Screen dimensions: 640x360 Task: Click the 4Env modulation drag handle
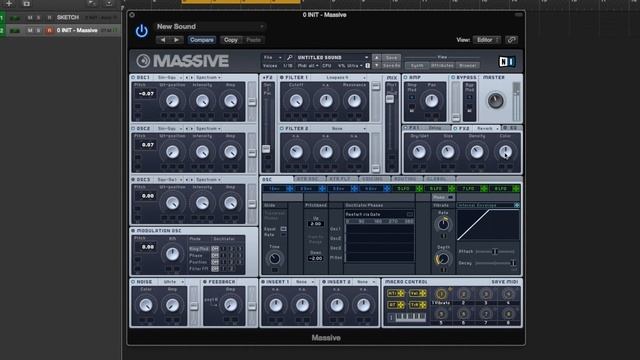point(387,189)
